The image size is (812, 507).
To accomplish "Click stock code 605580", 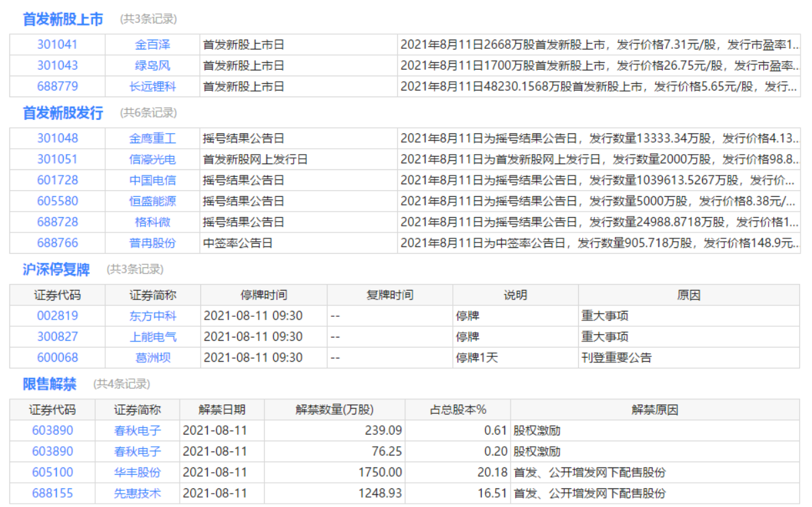I will 57,201.
